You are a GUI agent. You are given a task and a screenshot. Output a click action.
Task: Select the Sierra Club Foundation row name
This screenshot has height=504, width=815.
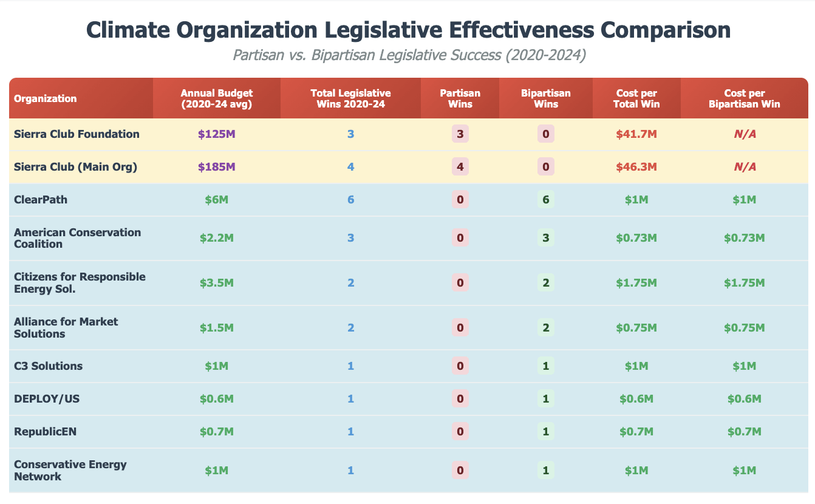click(x=77, y=134)
